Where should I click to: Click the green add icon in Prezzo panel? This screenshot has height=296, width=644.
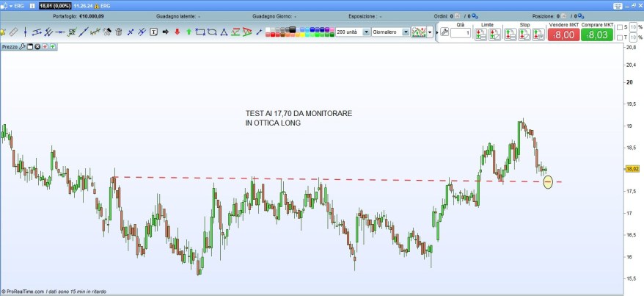53,47
